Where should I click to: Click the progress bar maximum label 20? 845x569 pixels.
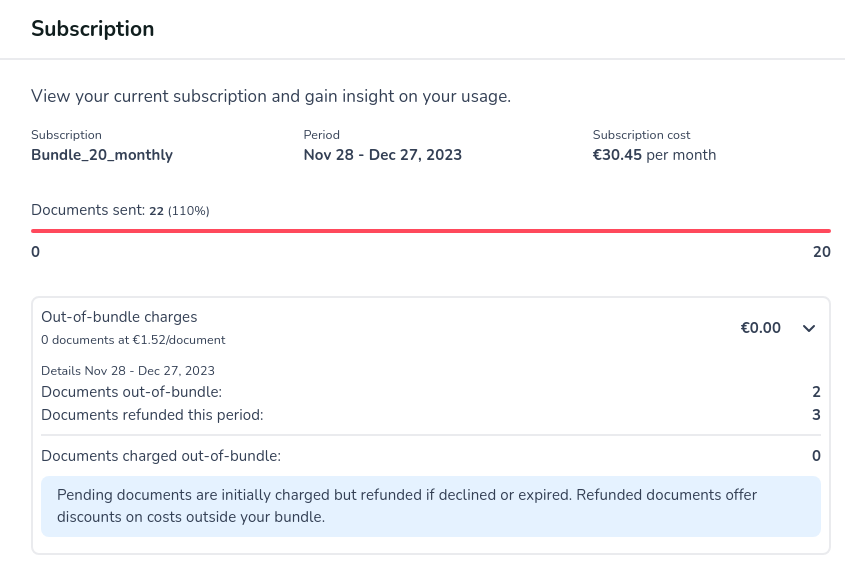821,252
